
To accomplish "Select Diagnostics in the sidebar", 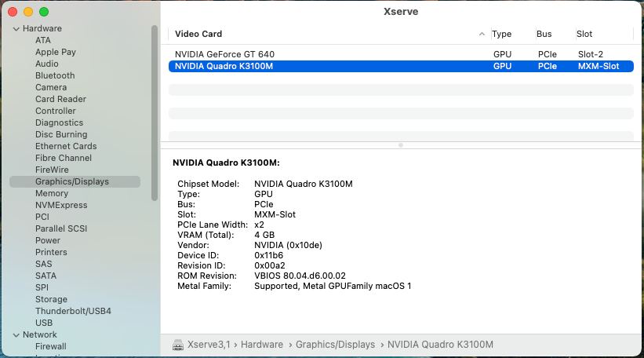I will [x=59, y=123].
